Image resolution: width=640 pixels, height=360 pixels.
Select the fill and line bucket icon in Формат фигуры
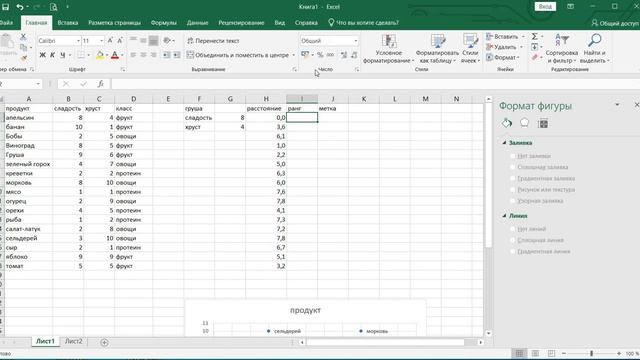click(507, 123)
